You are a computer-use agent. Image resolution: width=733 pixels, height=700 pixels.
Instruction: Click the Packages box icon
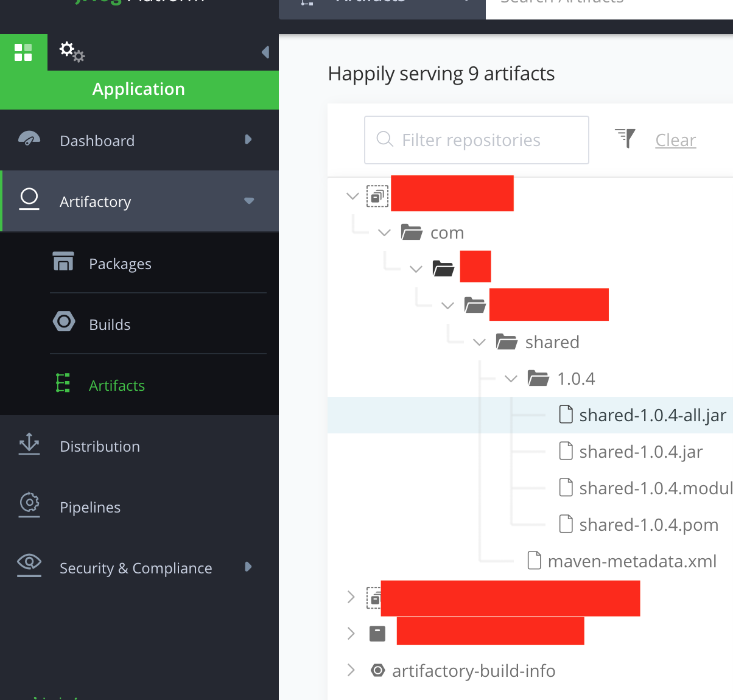(63, 261)
